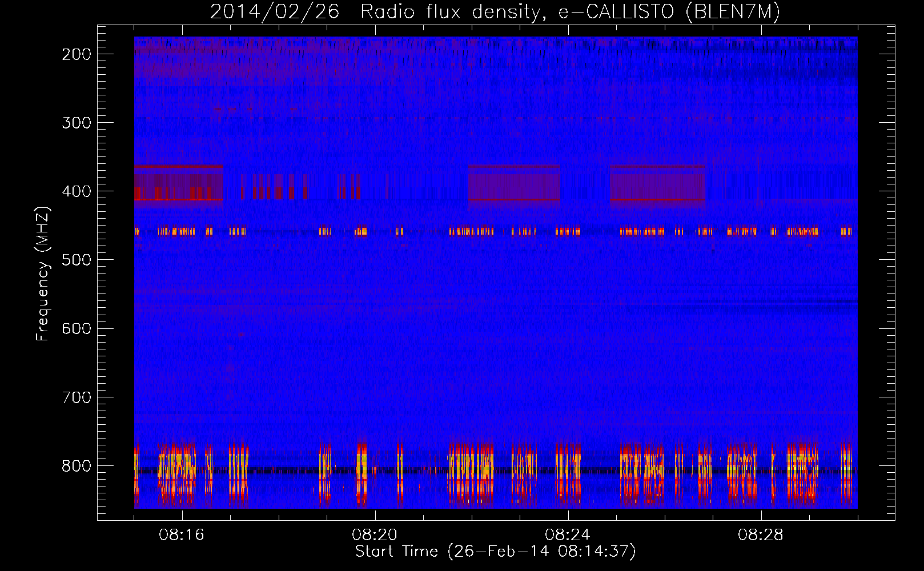Click the 800 frequency tick label
Viewport: 924px width, 571px height.
77,465
